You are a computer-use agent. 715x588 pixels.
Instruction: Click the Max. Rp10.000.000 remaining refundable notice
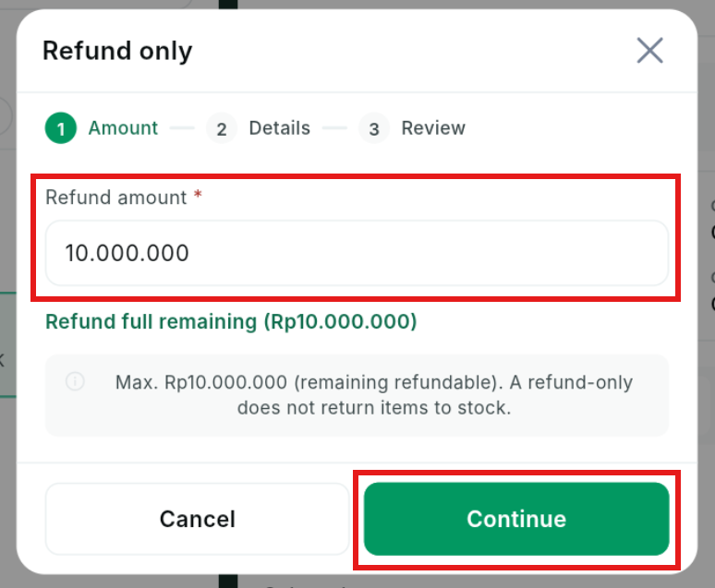pyautogui.click(x=374, y=395)
